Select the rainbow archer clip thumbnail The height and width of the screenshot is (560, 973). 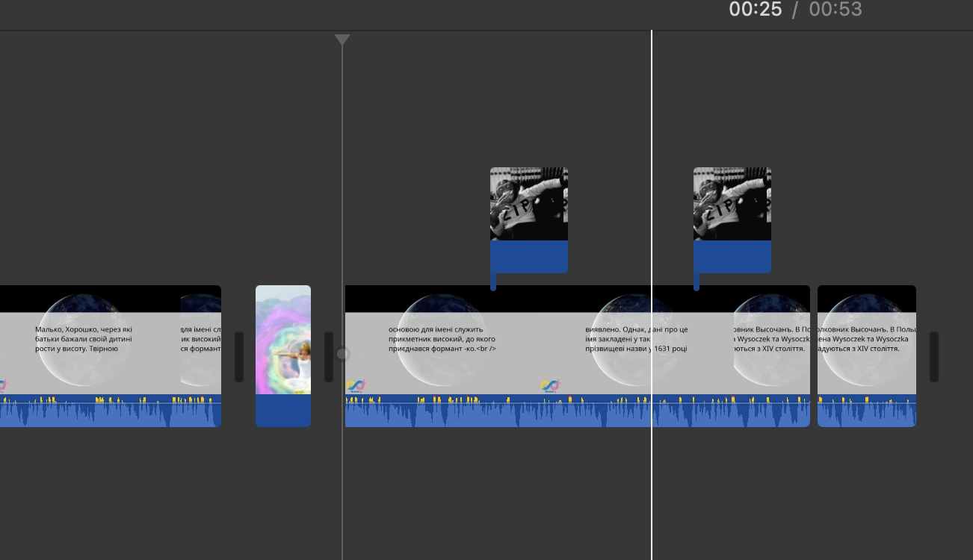coord(283,340)
